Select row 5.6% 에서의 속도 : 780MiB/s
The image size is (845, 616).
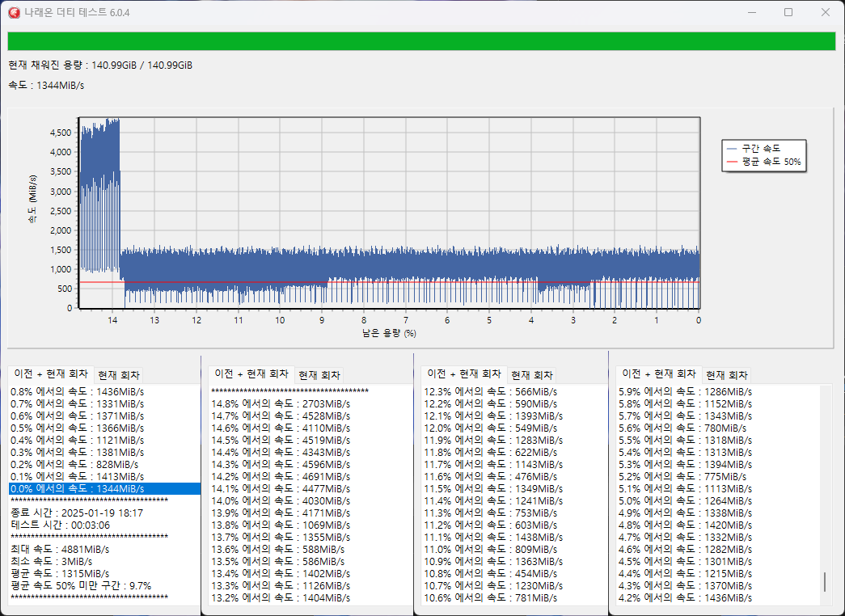(682, 428)
